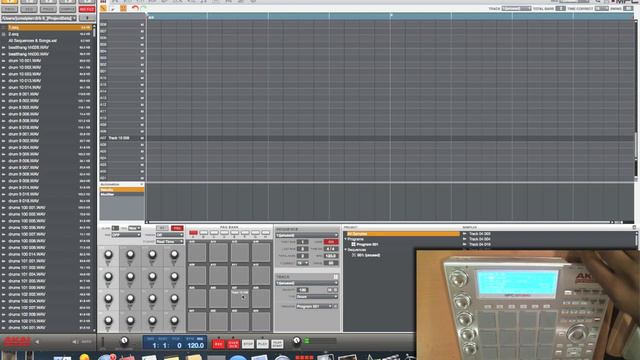Open the Sequence name dropdown
The image size is (640, 360).
[x=307, y=236]
